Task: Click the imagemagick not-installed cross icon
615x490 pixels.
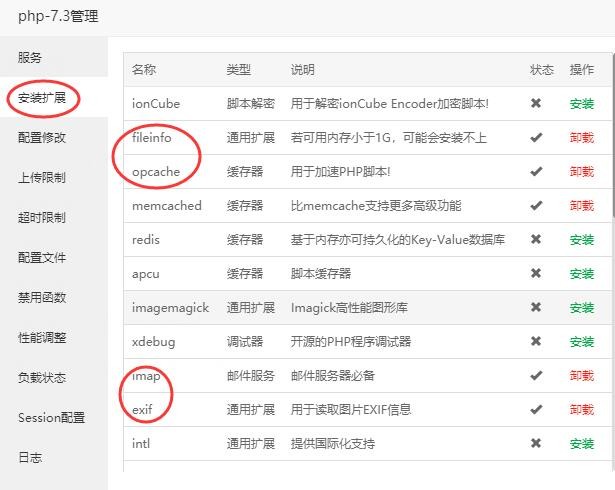Action: [536, 307]
